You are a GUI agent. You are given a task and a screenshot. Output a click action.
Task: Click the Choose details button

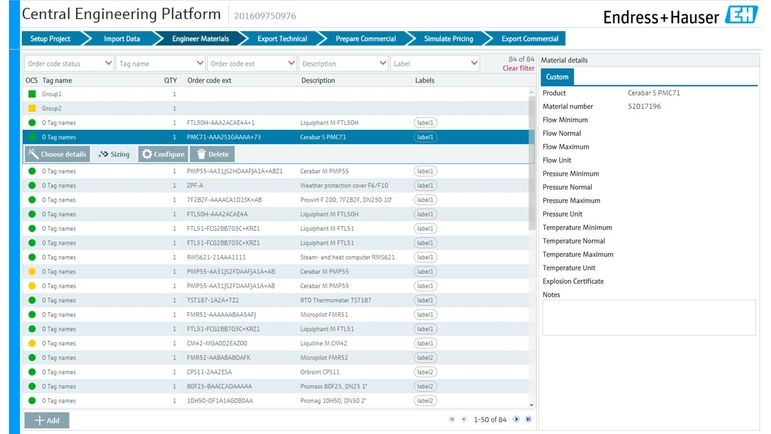(x=57, y=154)
